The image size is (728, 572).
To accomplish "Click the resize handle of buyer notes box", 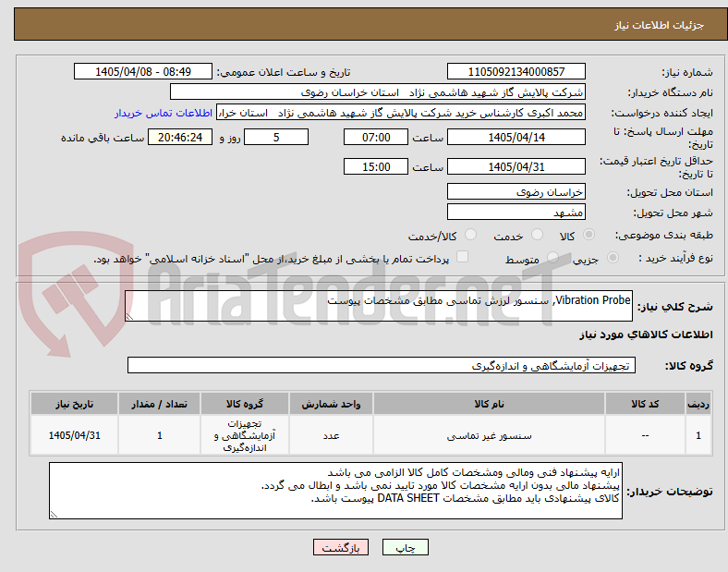I will 54,515.
